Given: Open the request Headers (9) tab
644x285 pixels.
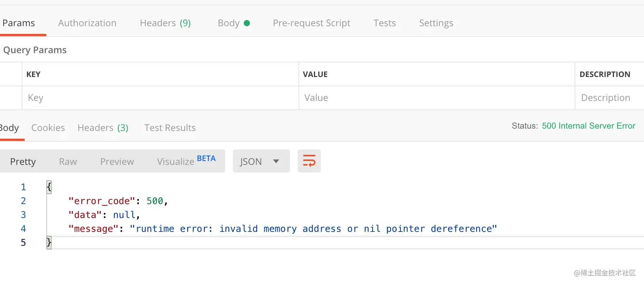Looking at the screenshot, I should [x=165, y=23].
